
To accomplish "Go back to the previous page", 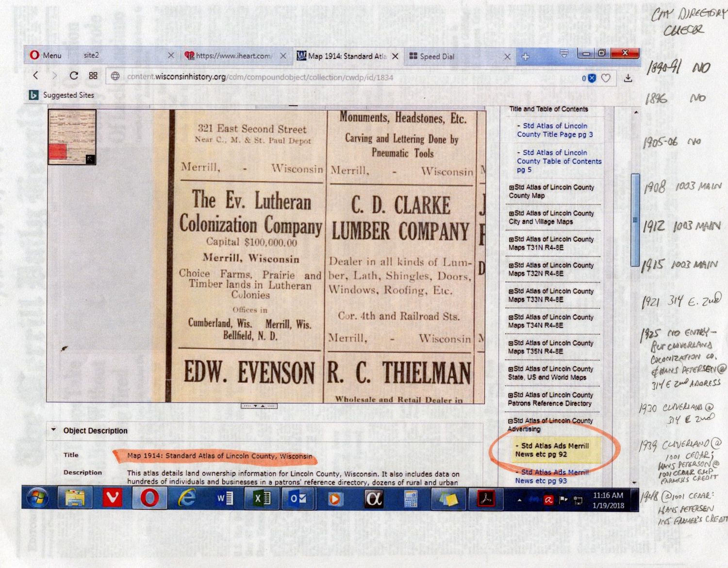I will [35, 75].
